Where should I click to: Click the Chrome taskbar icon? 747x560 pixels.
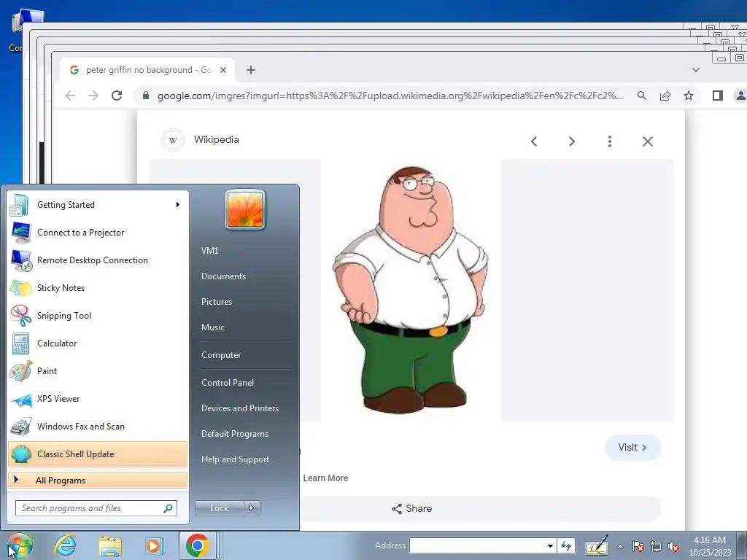(x=198, y=545)
